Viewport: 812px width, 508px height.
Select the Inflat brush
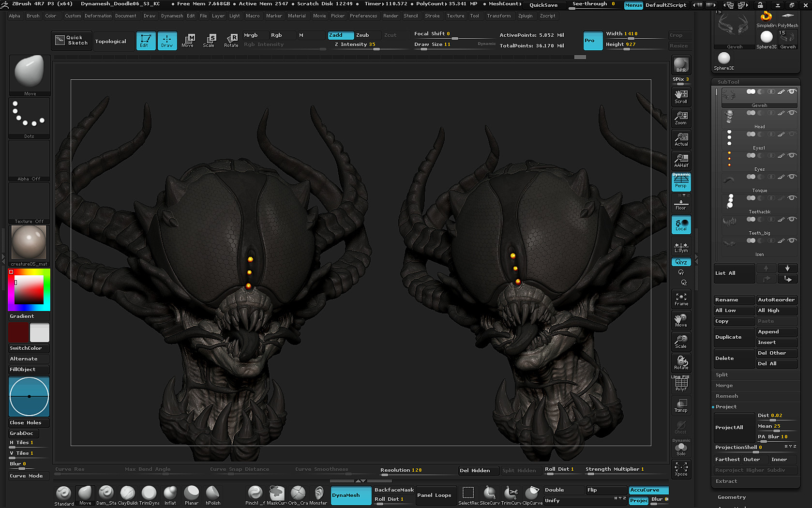(x=170, y=496)
